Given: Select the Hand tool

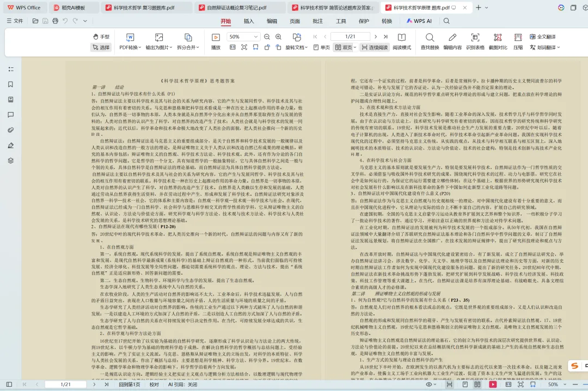Looking at the screenshot, I should click(x=101, y=36).
